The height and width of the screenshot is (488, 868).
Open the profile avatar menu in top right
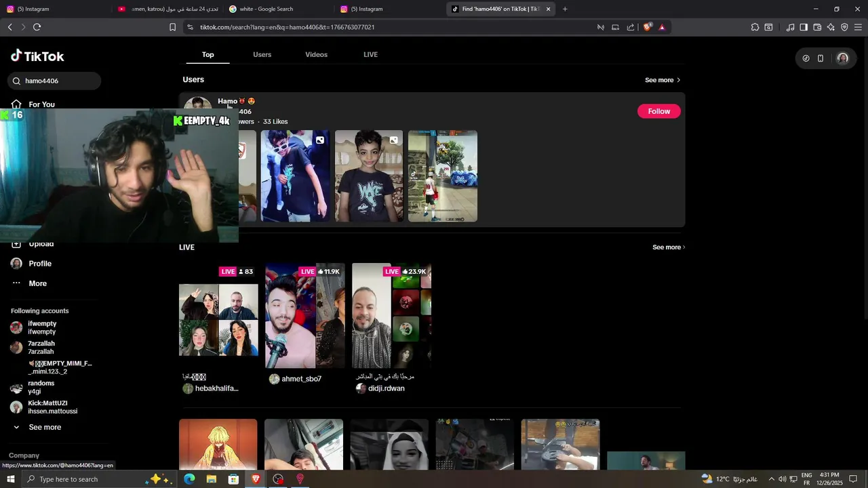pyautogui.click(x=842, y=58)
